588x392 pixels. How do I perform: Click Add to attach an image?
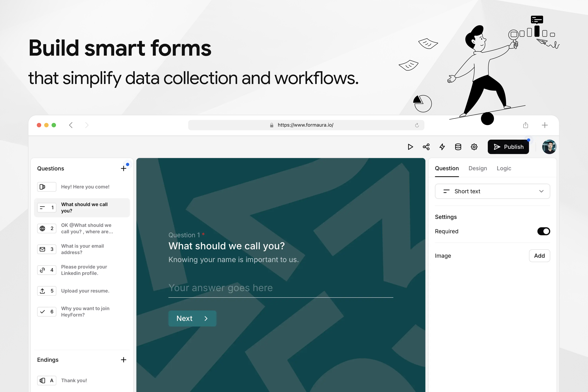click(539, 256)
